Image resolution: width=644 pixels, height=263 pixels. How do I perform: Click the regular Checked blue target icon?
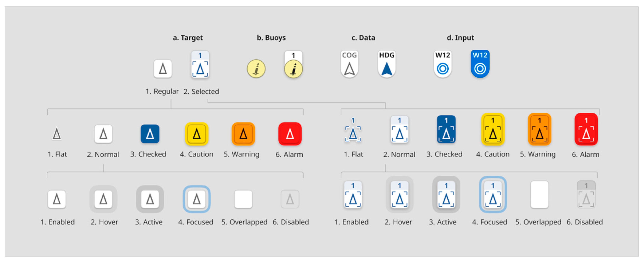tap(150, 134)
